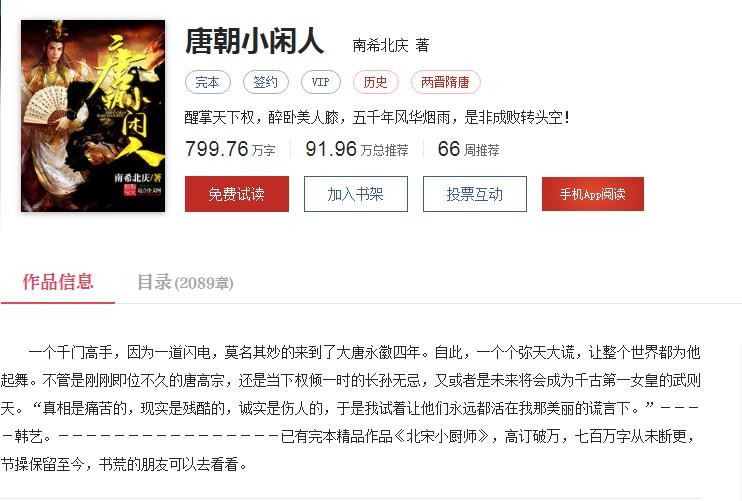Click the 91.96万总推荐 recommendation count
Image resolution: width=742 pixels, height=501 pixels.
(357, 149)
